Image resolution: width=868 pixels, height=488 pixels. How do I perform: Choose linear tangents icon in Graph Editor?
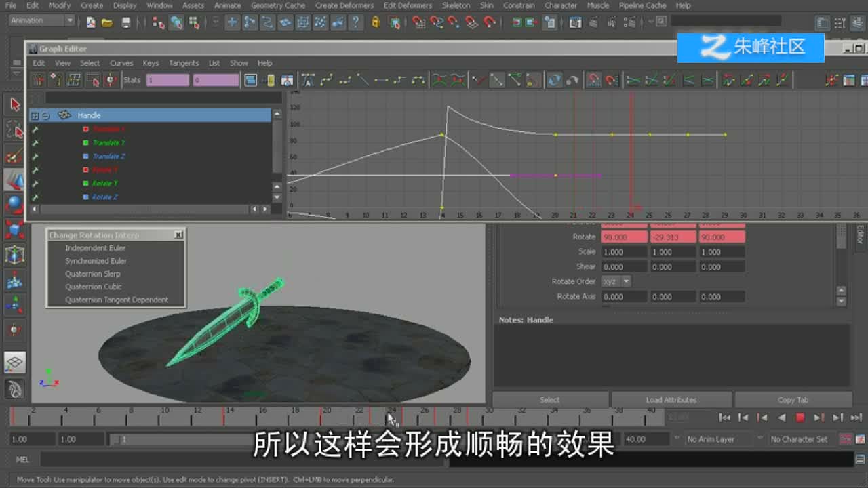tap(363, 80)
